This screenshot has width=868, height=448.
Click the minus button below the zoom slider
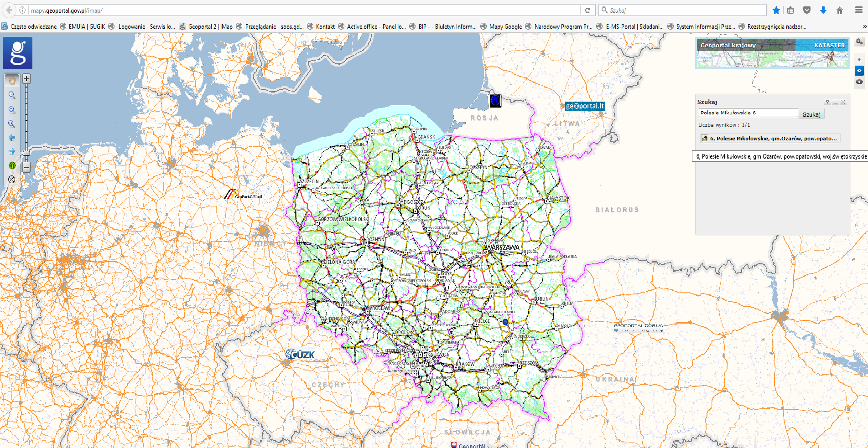26,167
